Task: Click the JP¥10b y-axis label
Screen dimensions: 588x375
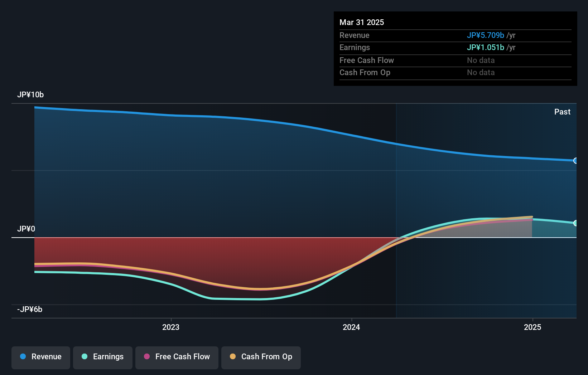Action: (30, 95)
